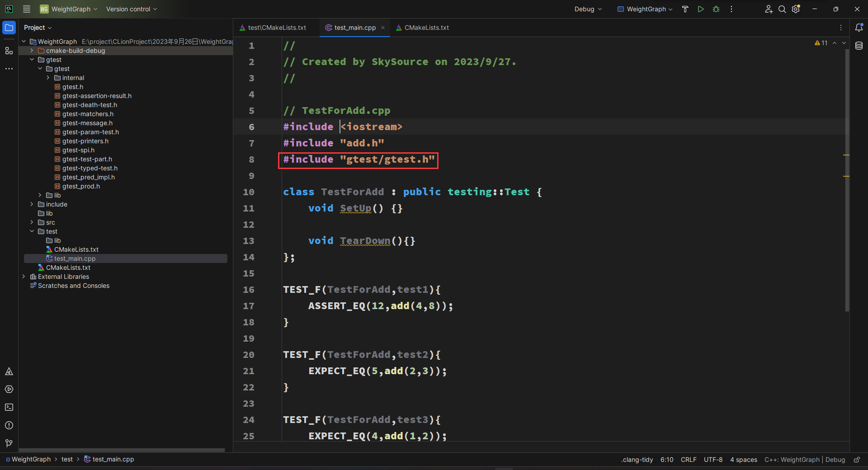This screenshot has height=470, width=868.
Task: Click the Debug bug icon
Action: (x=716, y=9)
